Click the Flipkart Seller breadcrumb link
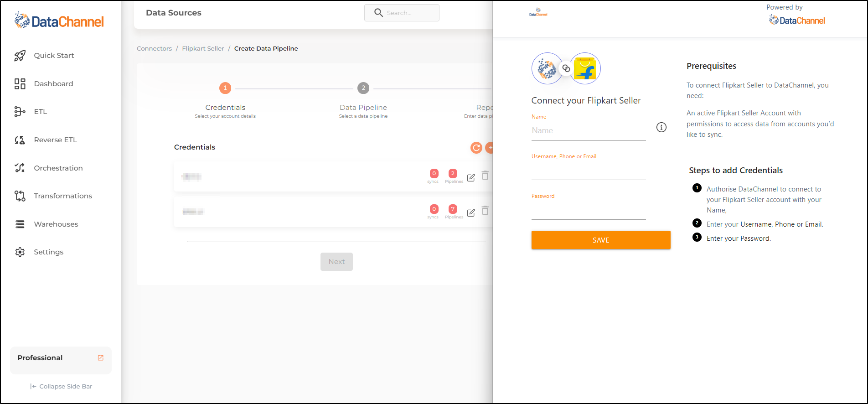868x404 pixels. click(x=203, y=48)
